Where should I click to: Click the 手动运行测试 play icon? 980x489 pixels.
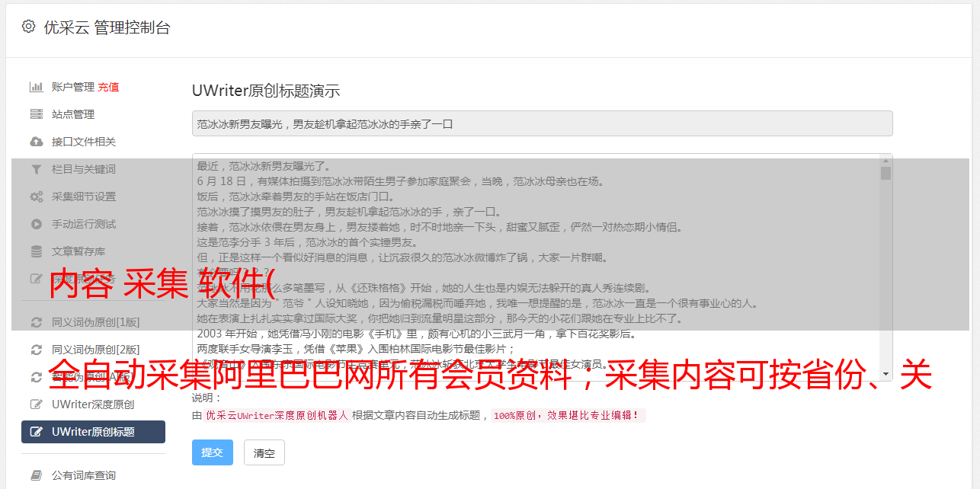click(36, 224)
